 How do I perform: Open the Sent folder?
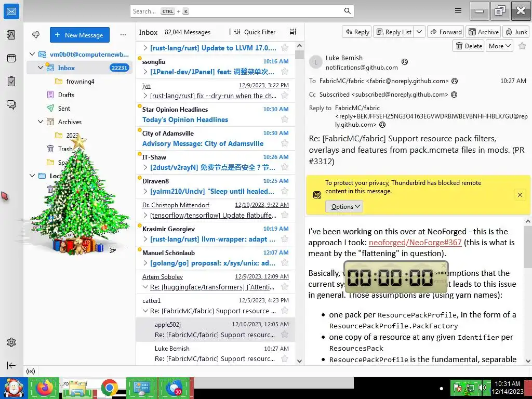[64, 108]
